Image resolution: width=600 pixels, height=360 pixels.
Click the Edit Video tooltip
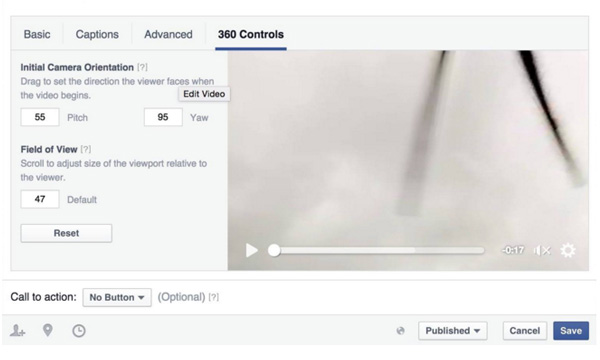pyautogui.click(x=204, y=94)
